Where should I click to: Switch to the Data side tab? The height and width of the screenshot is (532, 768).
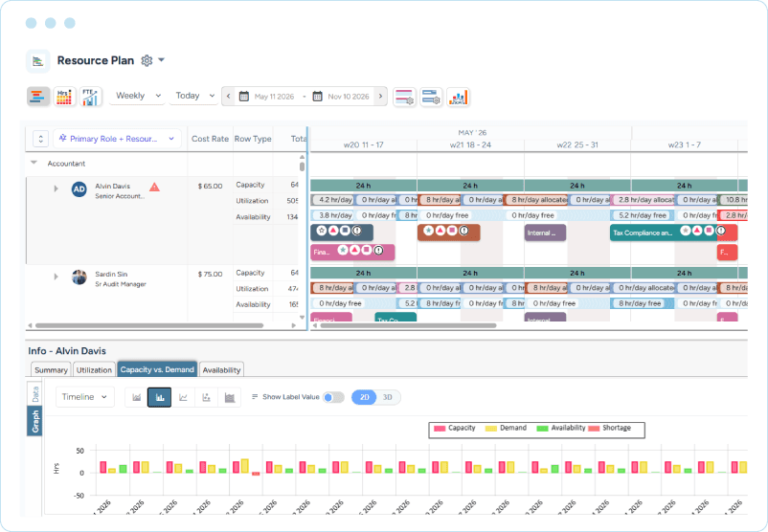tap(34, 394)
